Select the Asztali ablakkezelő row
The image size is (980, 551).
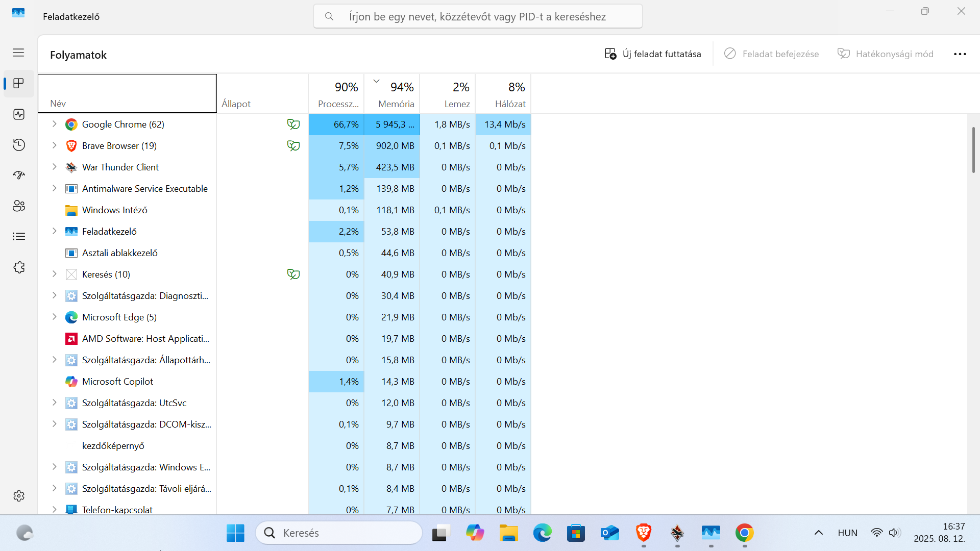point(284,253)
